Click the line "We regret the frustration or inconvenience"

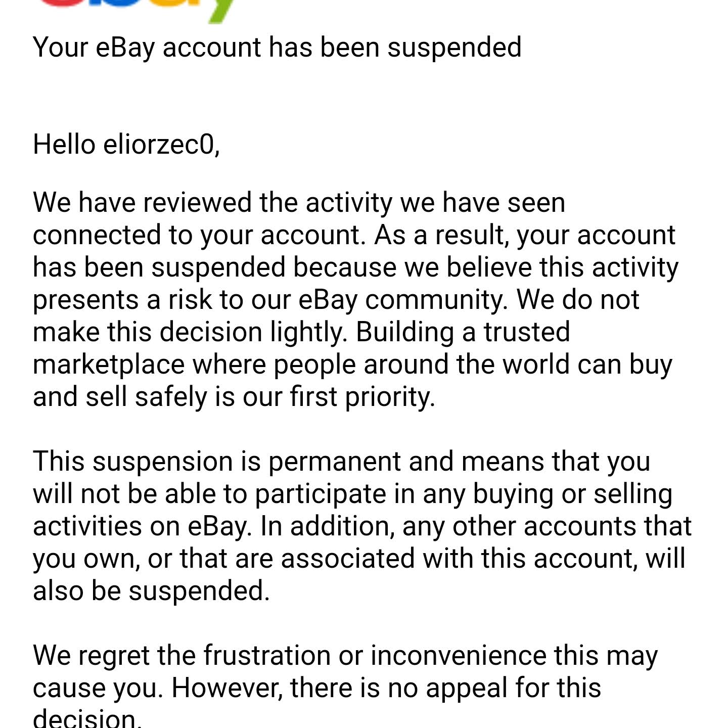(345, 656)
